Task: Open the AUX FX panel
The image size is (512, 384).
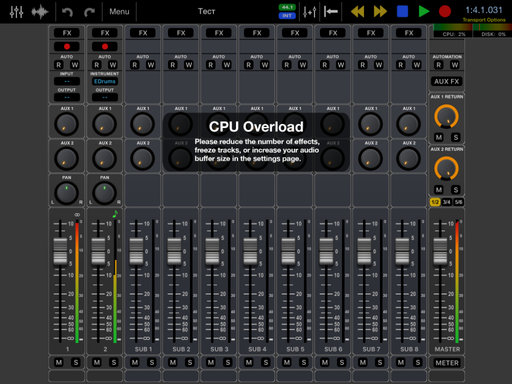Action: pyautogui.click(x=447, y=81)
